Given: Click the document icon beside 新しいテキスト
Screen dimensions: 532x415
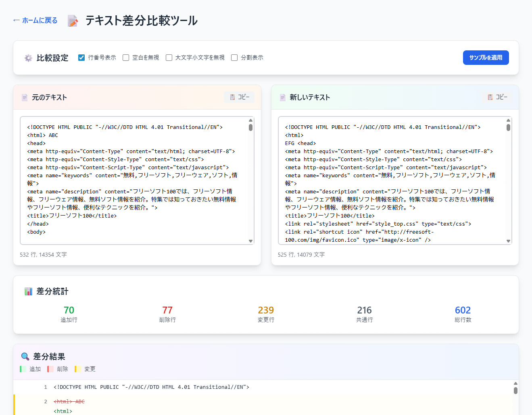Looking at the screenshot, I should point(282,98).
